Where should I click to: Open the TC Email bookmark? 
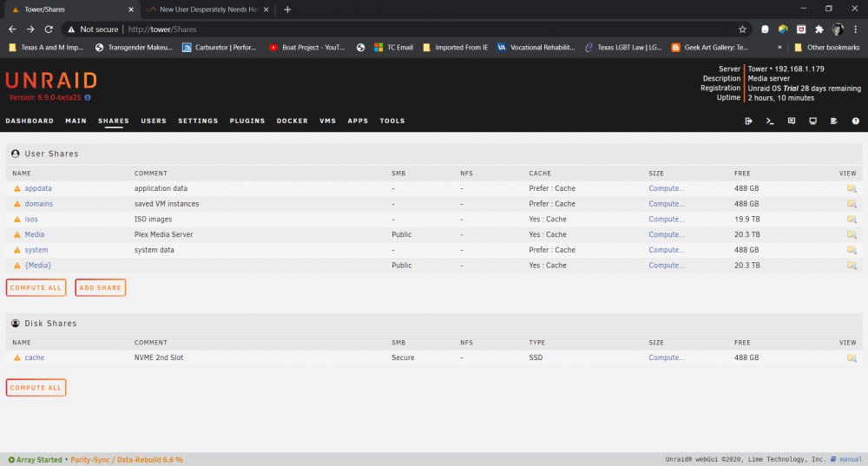(x=393, y=48)
